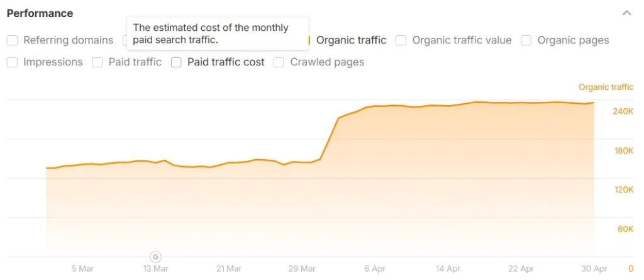Enable the Referring domains checkbox
This screenshot has height=280, width=644.
click(x=13, y=40)
